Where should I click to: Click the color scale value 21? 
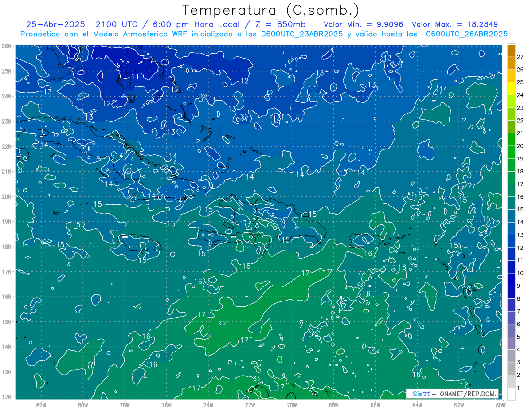point(520,133)
